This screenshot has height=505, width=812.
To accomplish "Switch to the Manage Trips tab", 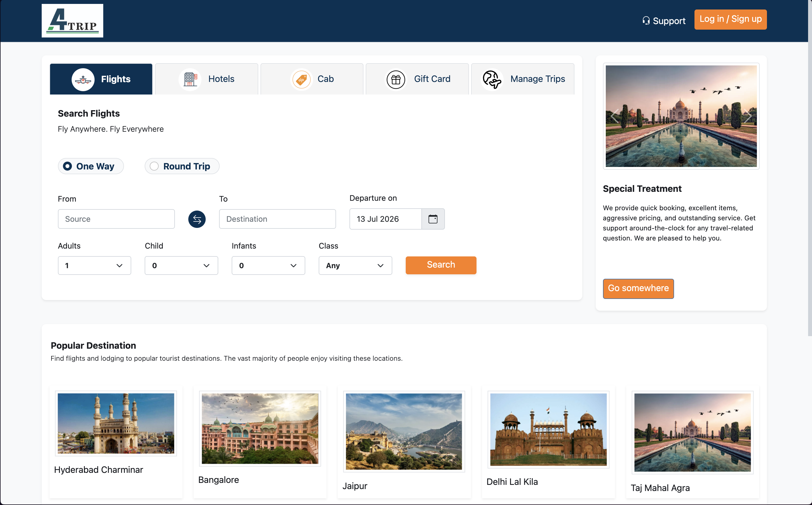I will pyautogui.click(x=523, y=79).
